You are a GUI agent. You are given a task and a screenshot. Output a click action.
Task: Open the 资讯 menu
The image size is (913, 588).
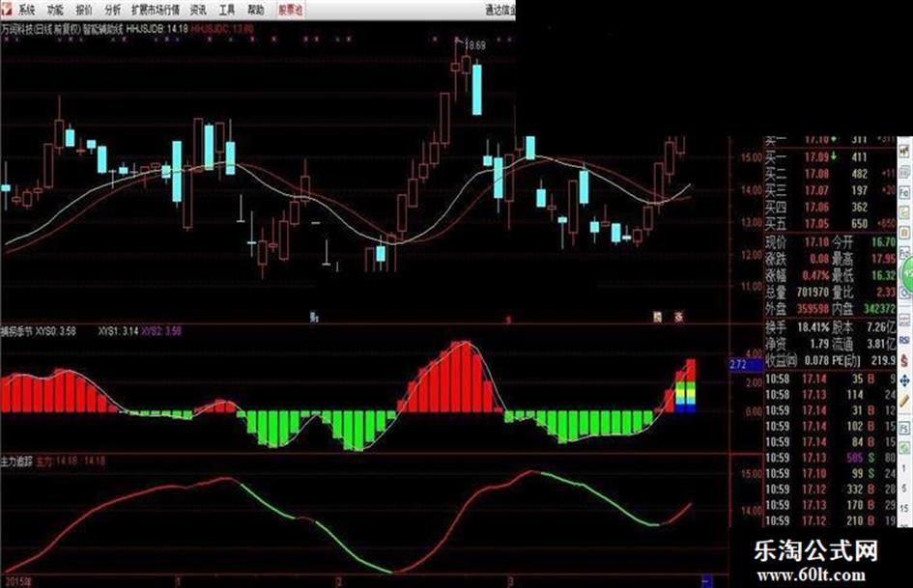(x=198, y=10)
